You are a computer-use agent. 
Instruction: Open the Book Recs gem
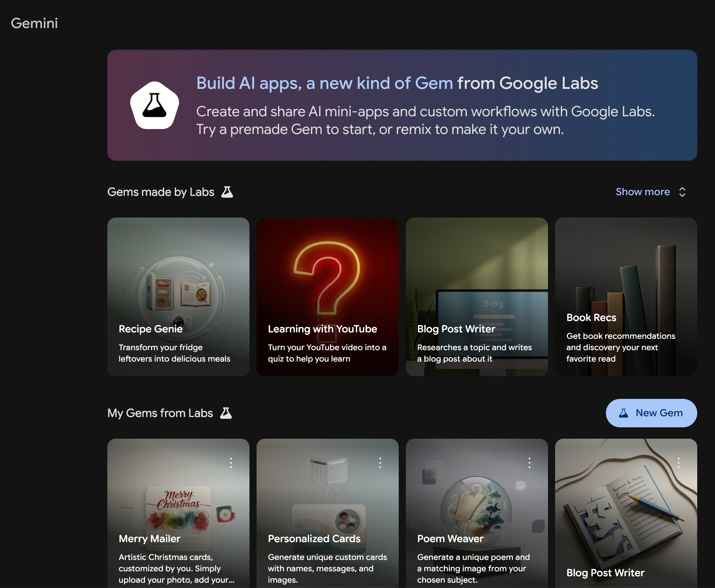pos(626,296)
